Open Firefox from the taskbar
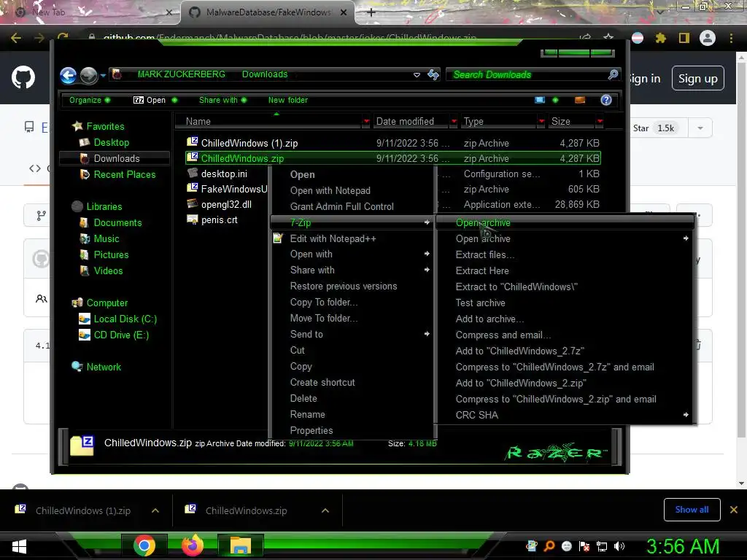This screenshot has width=747, height=560. (x=193, y=545)
